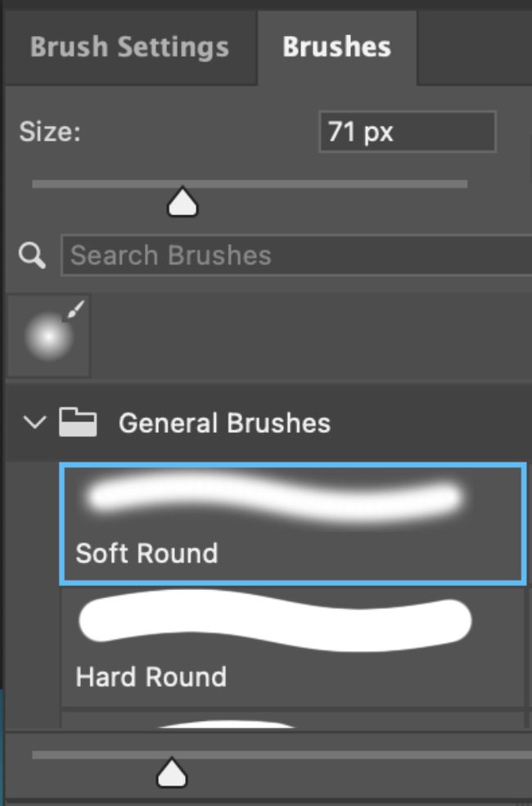This screenshot has height=806, width=532.
Task: Collapse the General Brushes group chevron
Action: pos(33,423)
